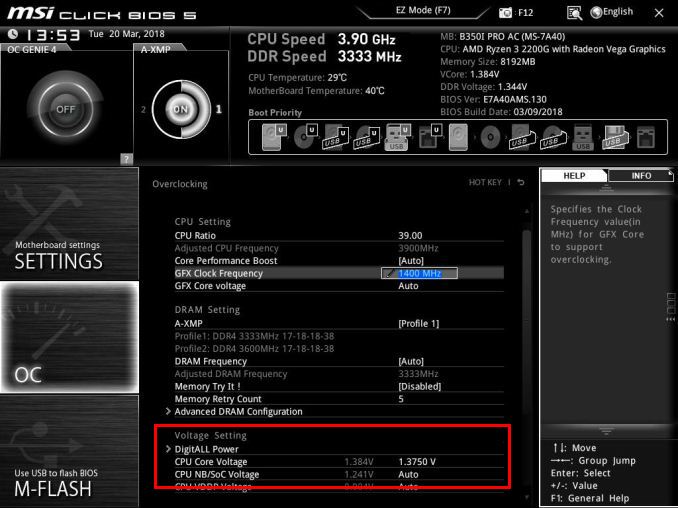Open the Core Performance Boost [Auto] option
Viewport: 678px width, 508px height.
(411, 261)
